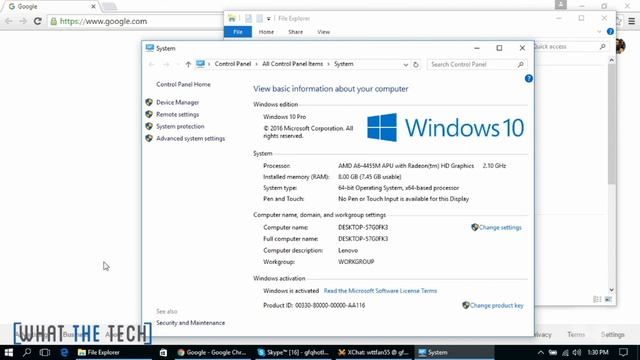Image resolution: width=640 pixels, height=360 pixels.
Task: Open Security and Maintenance link
Action: pos(190,323)
